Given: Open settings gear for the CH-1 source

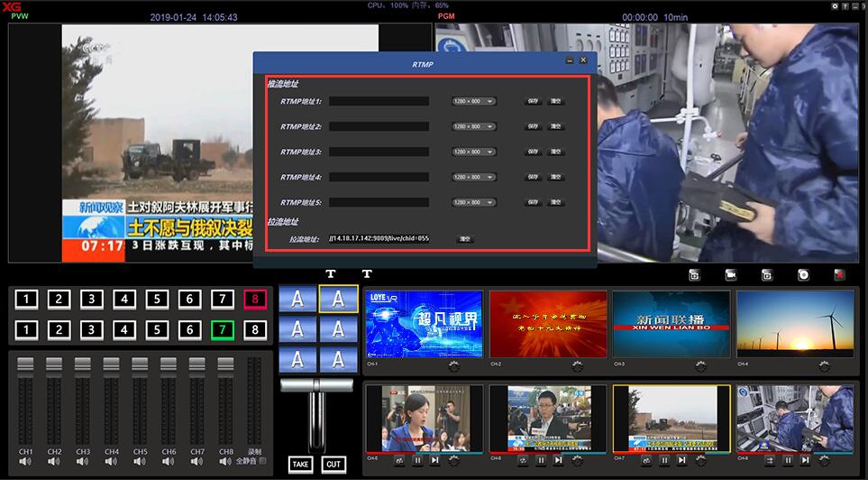Looking at the screenshot, I should (452, 365).
